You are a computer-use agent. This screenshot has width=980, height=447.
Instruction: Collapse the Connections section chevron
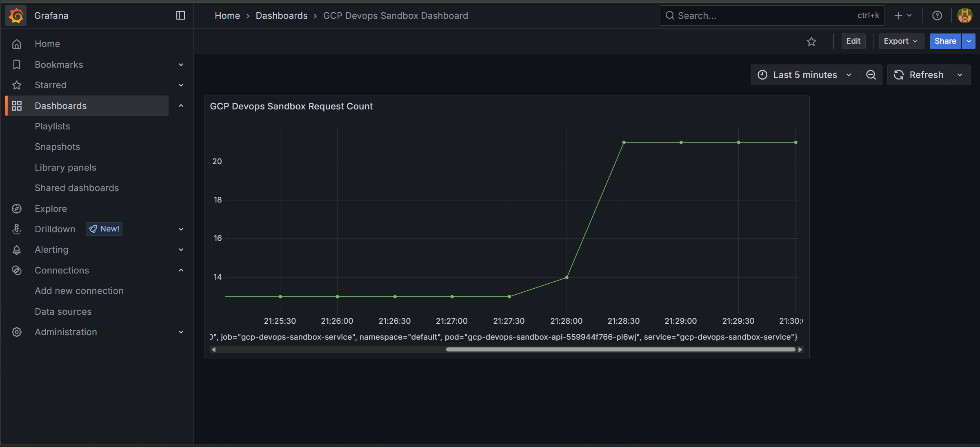(x=181, y=270)
